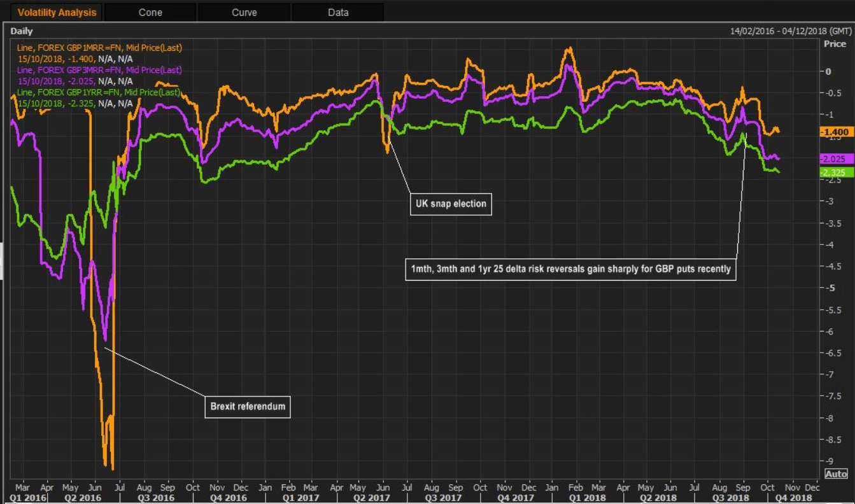Viewport: 855px width, 504px height.
Task: Click the chart date range 14/02/2016 - 04/12/2018
Action: (790, 31)
